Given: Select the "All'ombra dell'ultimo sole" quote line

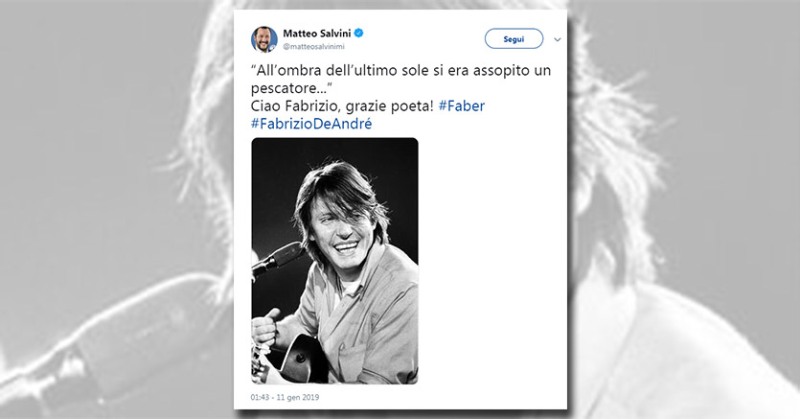Looking at the screenshot, I should click(x=401, y=70).
